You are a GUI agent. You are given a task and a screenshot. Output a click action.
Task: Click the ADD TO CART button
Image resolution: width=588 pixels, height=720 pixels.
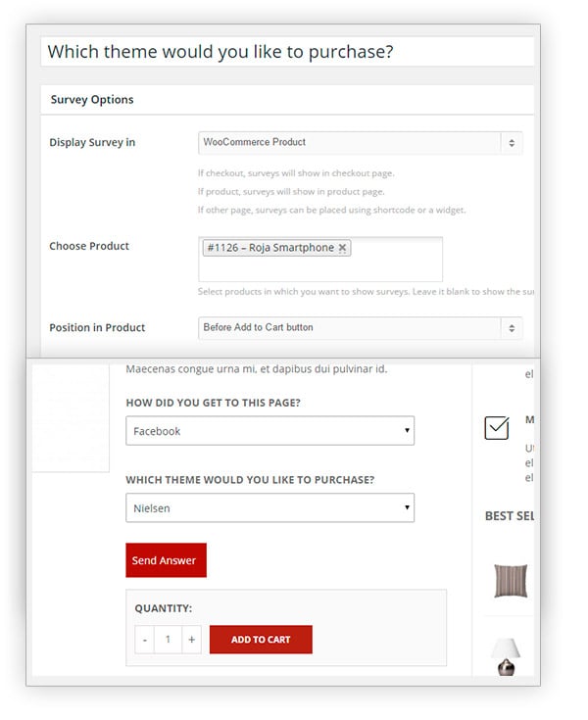261,640
